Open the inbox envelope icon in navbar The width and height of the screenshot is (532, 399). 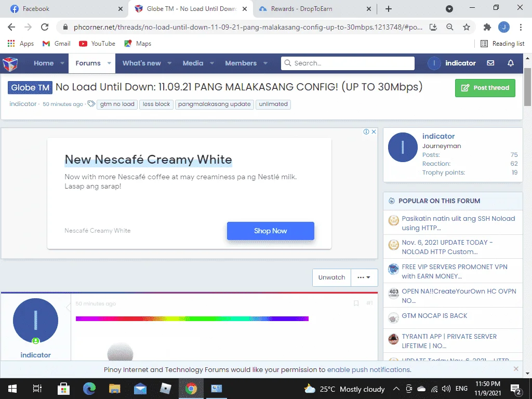click(490, 63)
